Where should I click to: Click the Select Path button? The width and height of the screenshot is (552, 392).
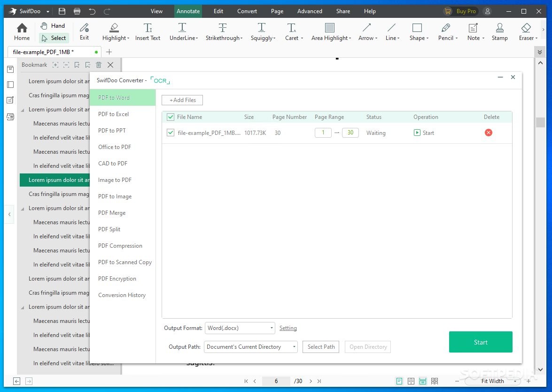click(321, 347)
